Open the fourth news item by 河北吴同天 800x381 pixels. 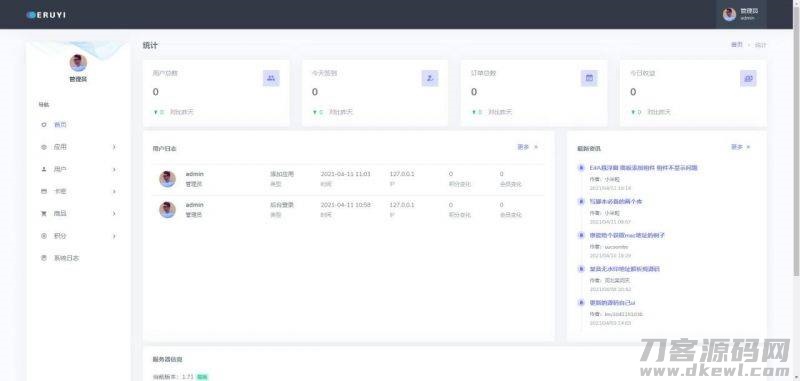(624, 269)
